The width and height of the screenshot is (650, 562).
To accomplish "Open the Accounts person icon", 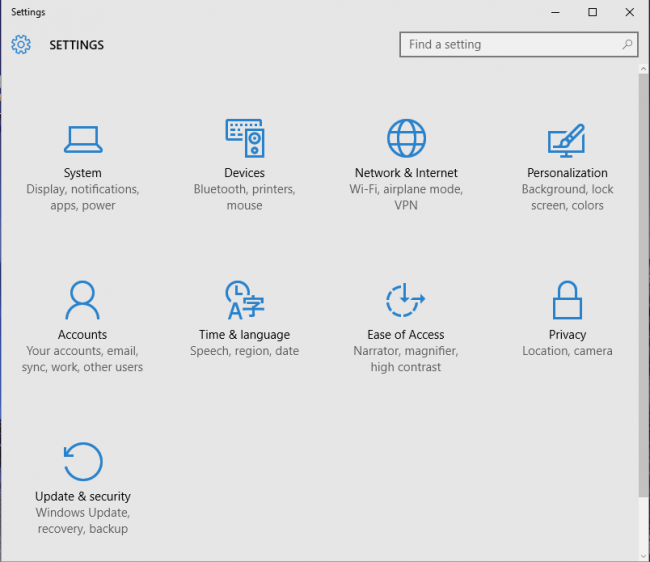I will point(82,300).
